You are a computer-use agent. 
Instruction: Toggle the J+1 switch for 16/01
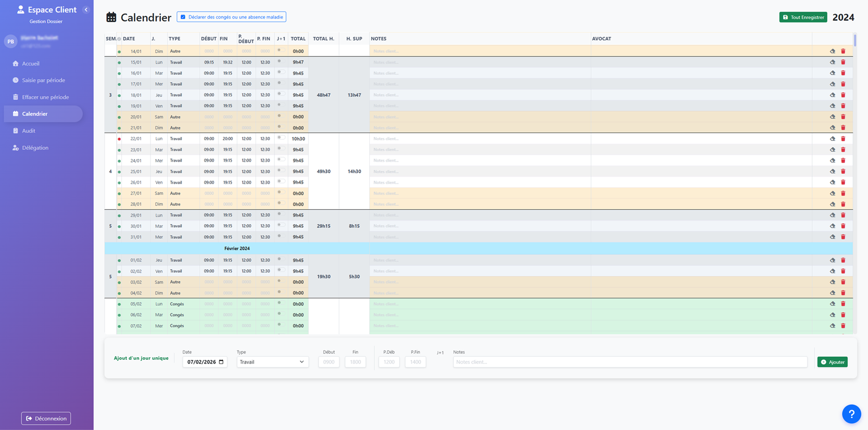[281, 72]
